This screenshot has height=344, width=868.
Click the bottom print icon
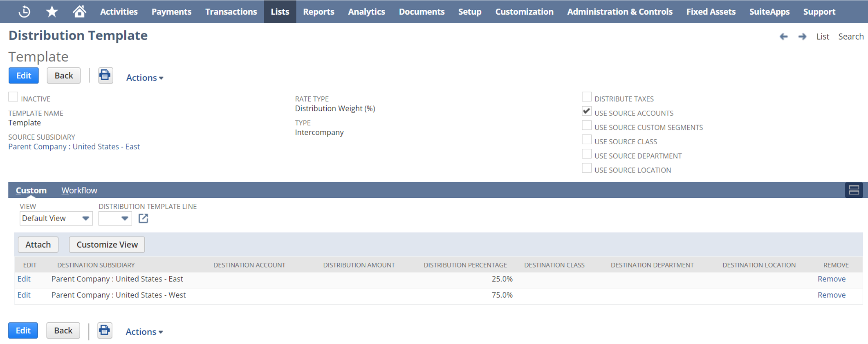[105, 331]
